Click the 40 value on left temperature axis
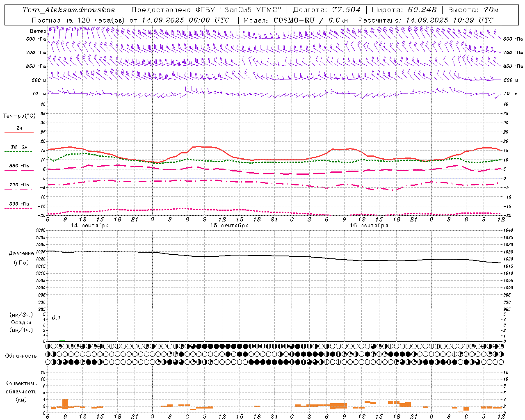 (x=43, y=104)
